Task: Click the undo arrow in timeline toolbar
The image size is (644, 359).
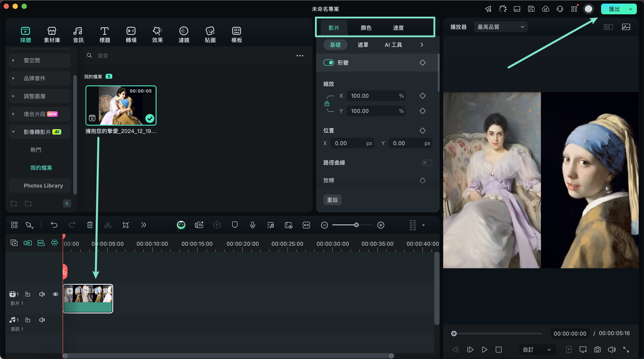Action: [x=54, y=225]
